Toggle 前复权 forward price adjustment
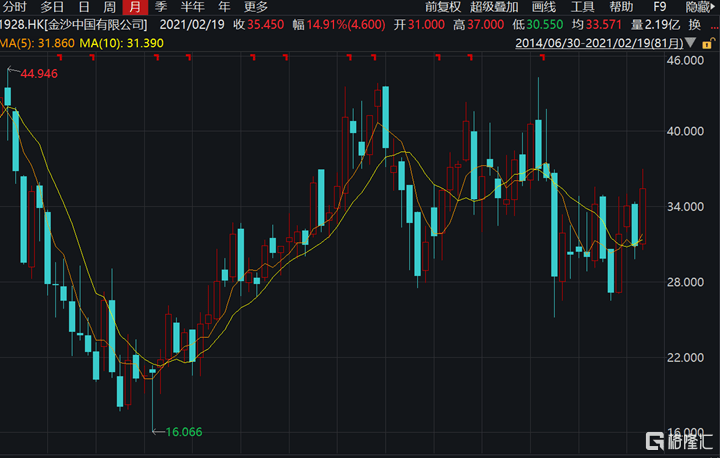 [x=442, y=6]
